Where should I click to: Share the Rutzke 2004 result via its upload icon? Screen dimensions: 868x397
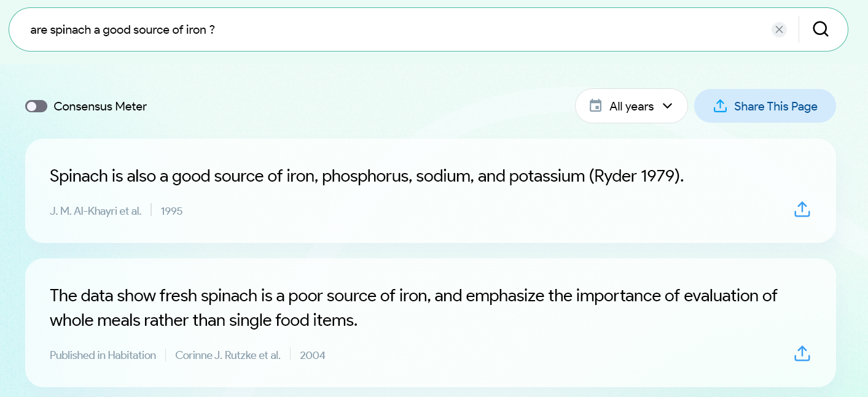[x=802, y=353]
